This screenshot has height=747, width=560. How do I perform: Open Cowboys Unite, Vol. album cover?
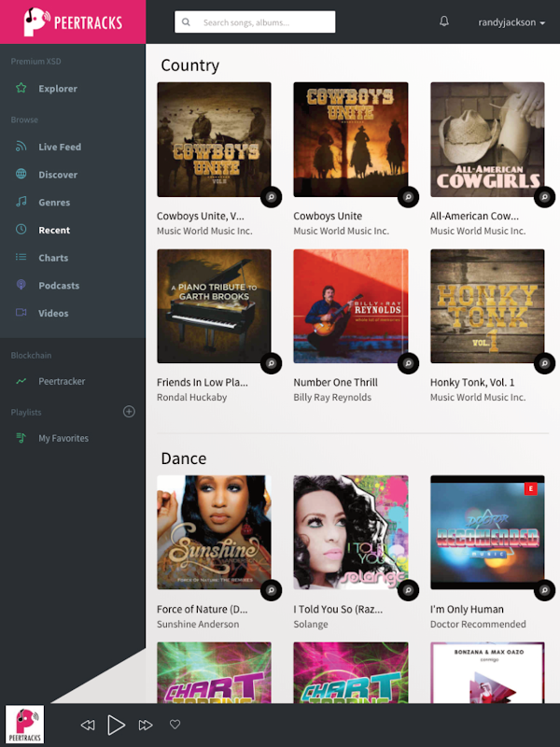pos(214,139)
